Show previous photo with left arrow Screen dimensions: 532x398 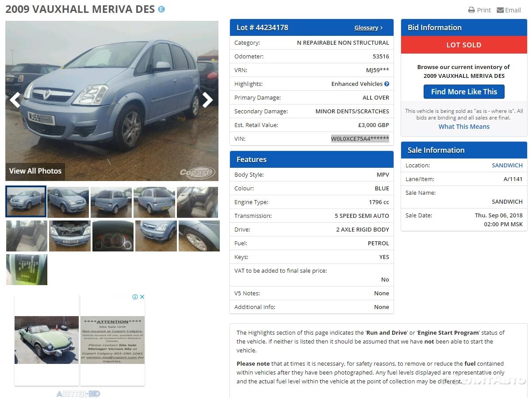pos(15,100)
